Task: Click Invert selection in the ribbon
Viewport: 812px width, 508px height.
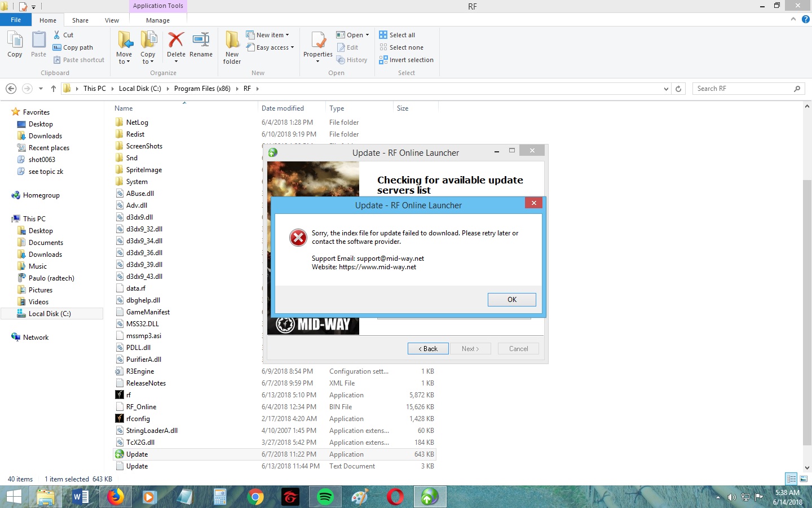Action: pos(406,60)
